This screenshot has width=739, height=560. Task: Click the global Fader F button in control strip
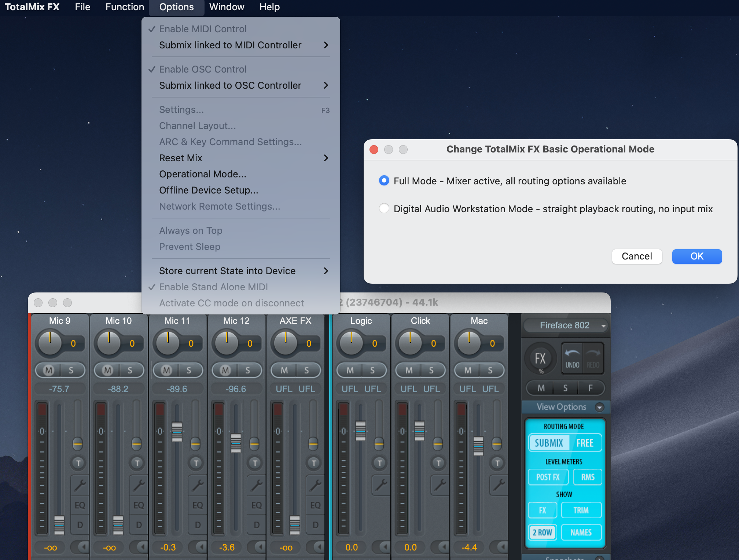[591, 388]
